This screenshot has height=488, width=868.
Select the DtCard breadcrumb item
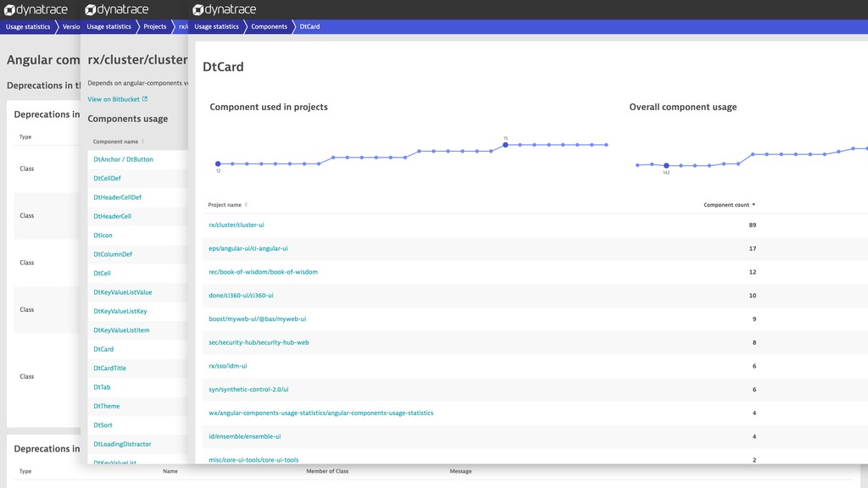coord(309,26)
